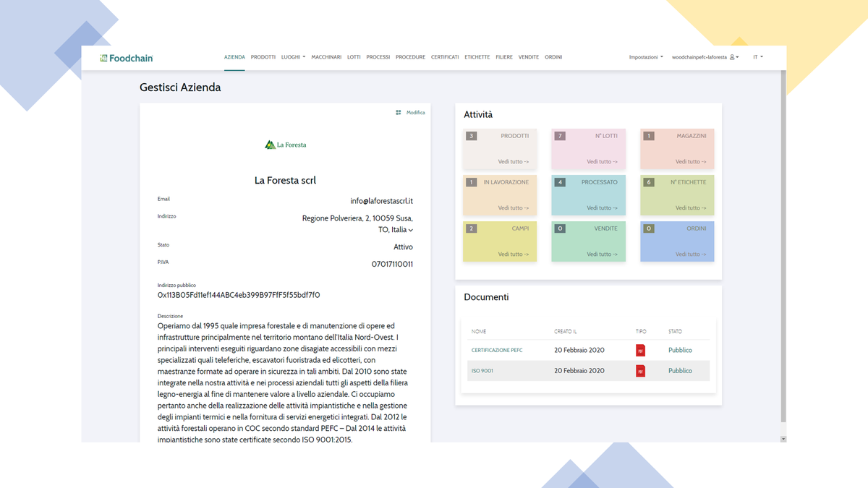The image size is (868, 488).
Task: Click 'Vedi tutto' in the N° LOTTI card
Action: [x=602, y=162]
